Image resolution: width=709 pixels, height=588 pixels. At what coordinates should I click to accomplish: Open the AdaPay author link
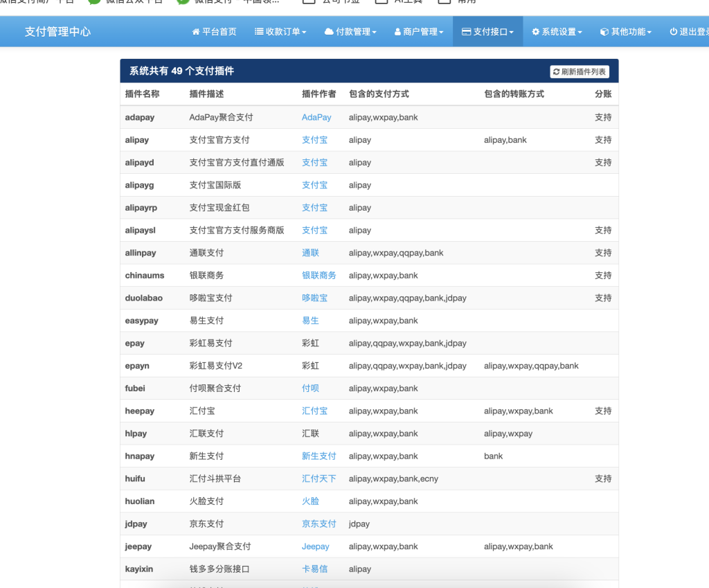tap(316, 118)
